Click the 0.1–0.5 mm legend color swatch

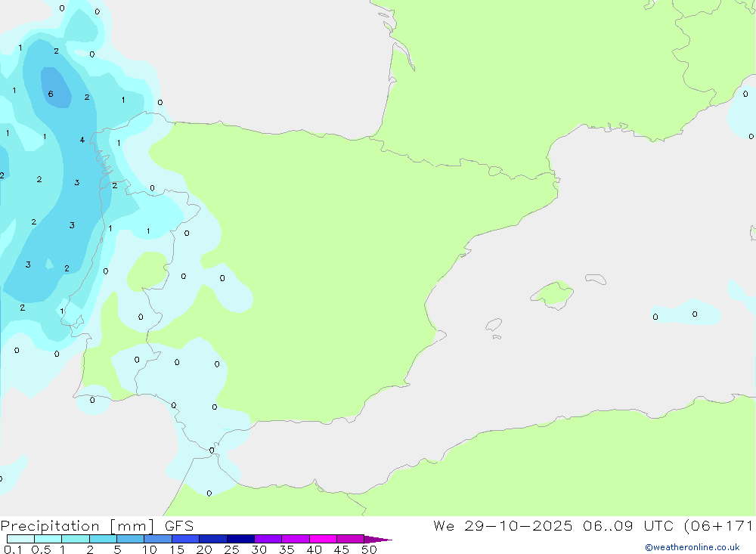(x=20, y=539)
